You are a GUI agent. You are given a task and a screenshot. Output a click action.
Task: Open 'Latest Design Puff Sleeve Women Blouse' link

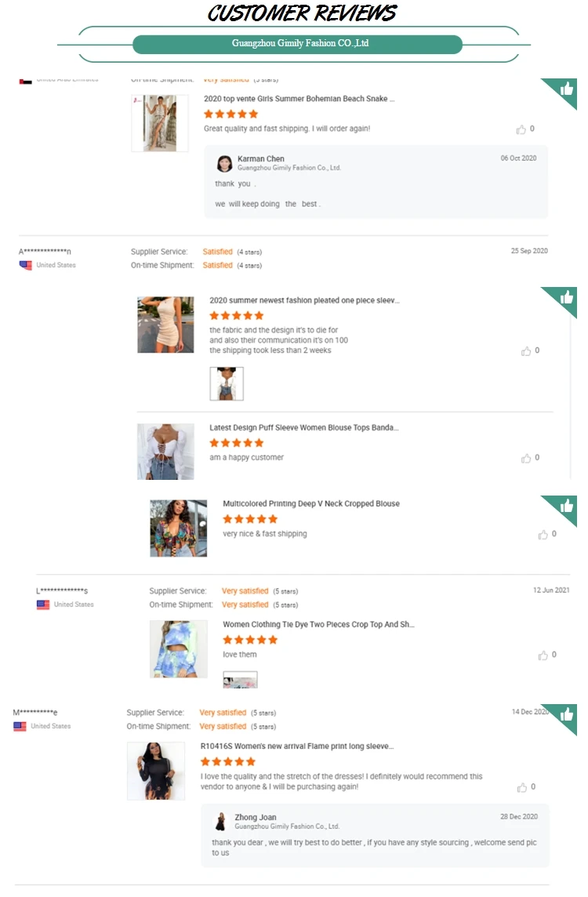point(304,428)
